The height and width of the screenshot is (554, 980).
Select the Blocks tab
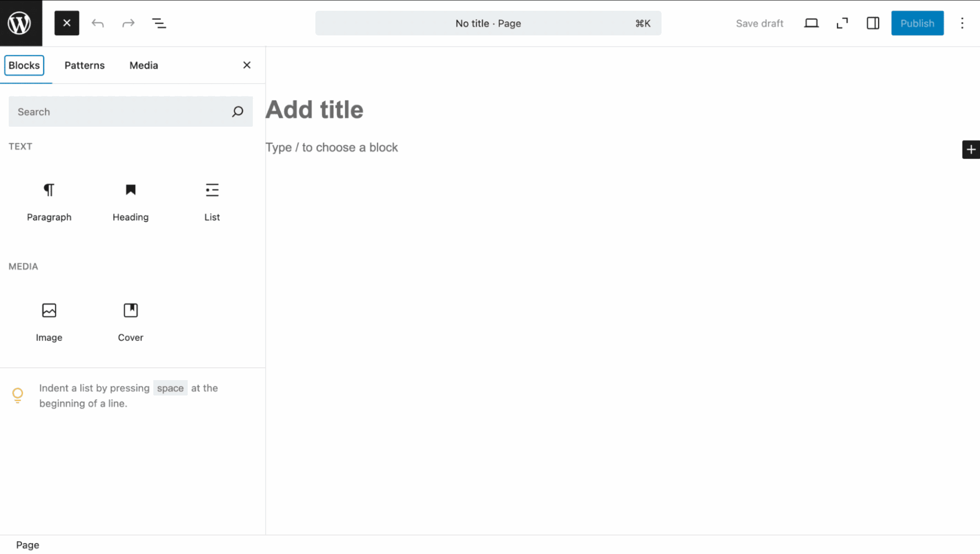tap(24, 65)
